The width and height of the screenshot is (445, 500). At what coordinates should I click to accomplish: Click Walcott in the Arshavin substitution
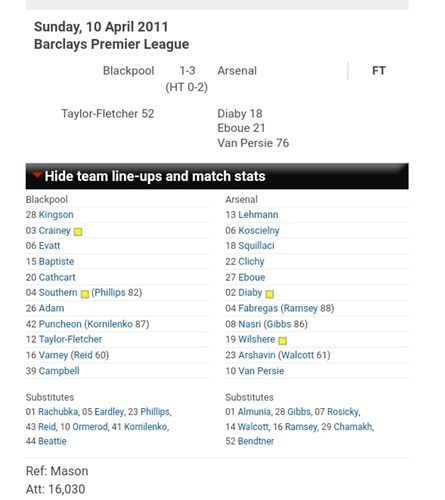297,355
